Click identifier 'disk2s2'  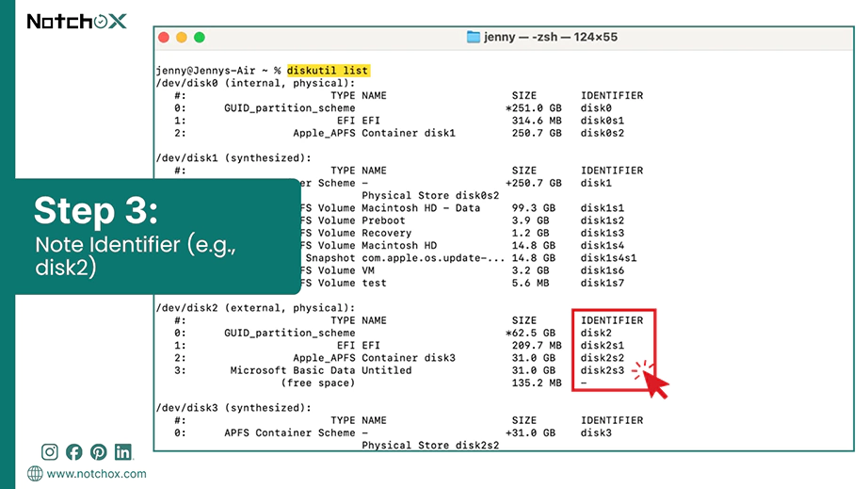(603, 358)
